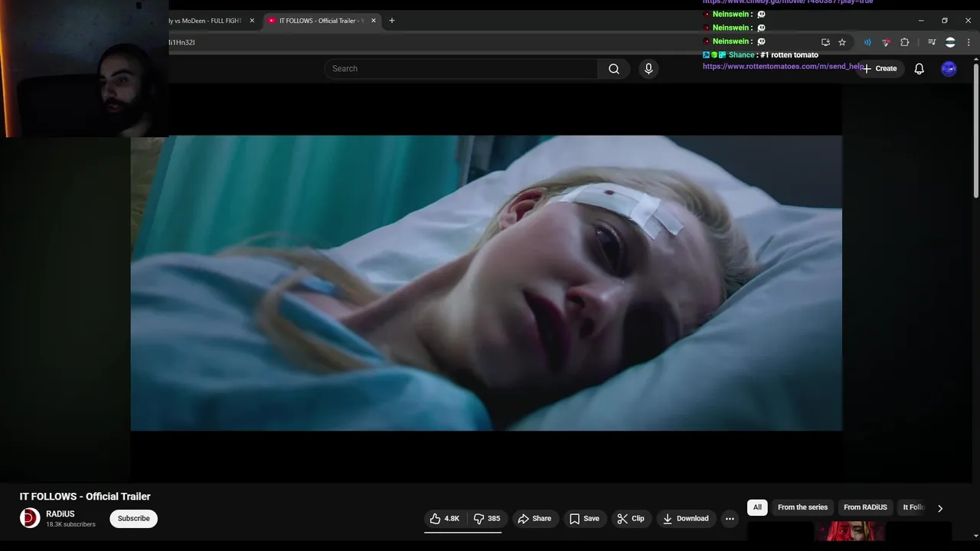The image size is (980, 551).
Task: Open the Chrome profile avatar
Action: pos(950,42)
